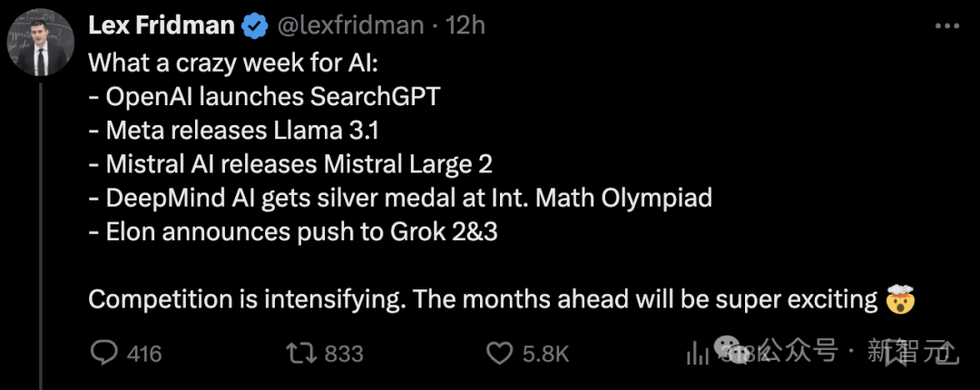Open the @lexfridman handle link
This screenshot has width=980, height=390.
[350, 25]
